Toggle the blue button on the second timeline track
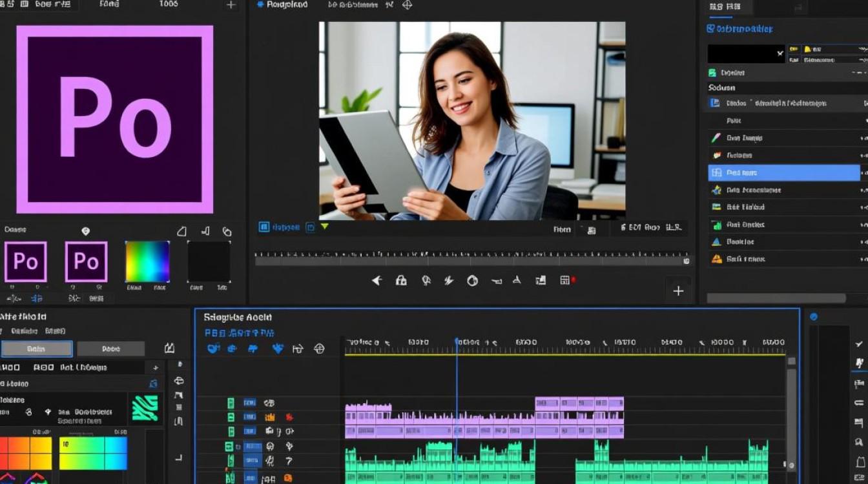Screen dimensions: 868x484 250,417
